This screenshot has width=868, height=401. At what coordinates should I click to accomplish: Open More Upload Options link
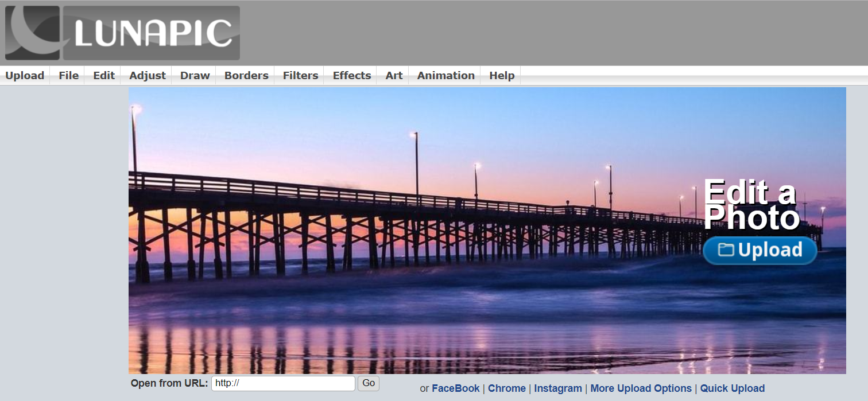tap(641, 388)
